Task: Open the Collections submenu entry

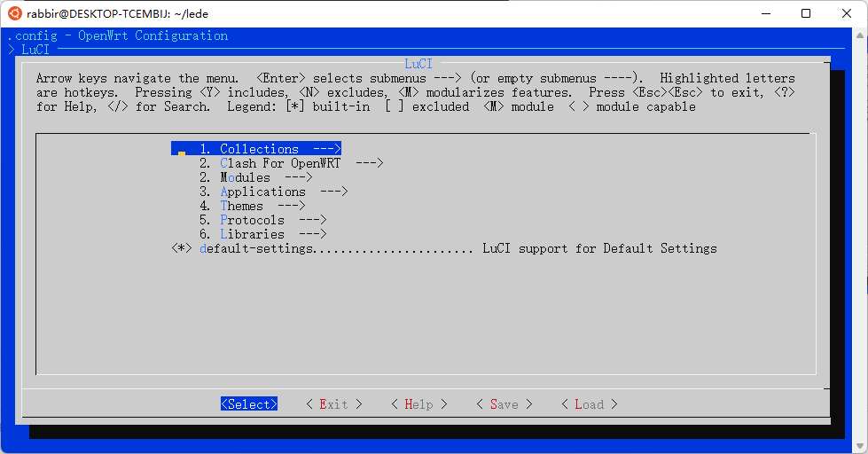Action: [x=256, y=149]
